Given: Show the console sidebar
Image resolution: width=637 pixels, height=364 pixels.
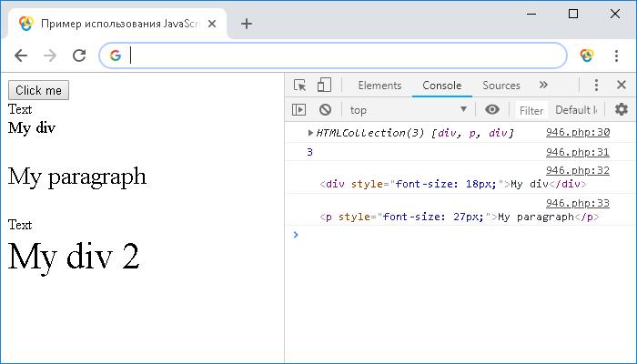Looking at the screenshot, I should click(x=298, y=110).
